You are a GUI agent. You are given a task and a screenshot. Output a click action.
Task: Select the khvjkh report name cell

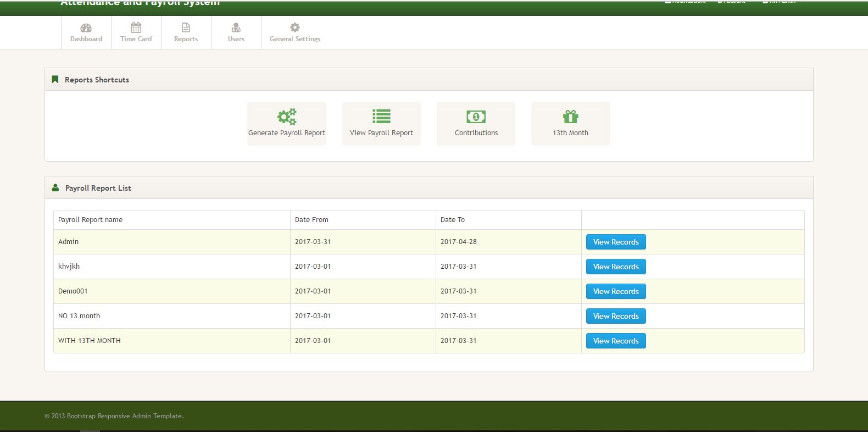click(172, 267)
